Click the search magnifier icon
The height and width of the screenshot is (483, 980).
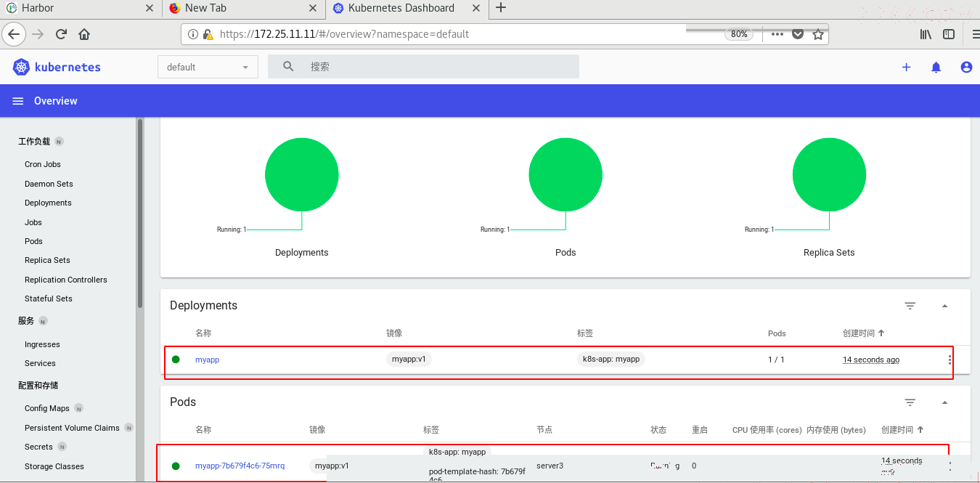(x=288, y=66)
